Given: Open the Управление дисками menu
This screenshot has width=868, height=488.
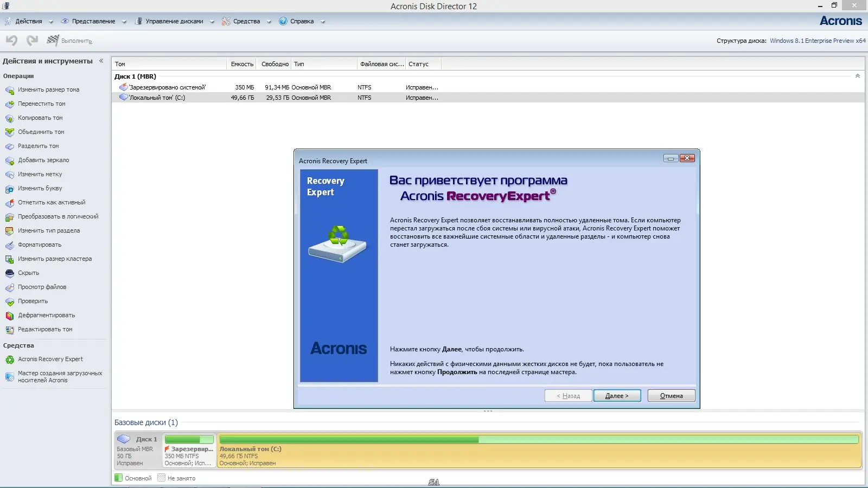Looking at the screenshot, I should pyautogui.click(x=174, y=22).
